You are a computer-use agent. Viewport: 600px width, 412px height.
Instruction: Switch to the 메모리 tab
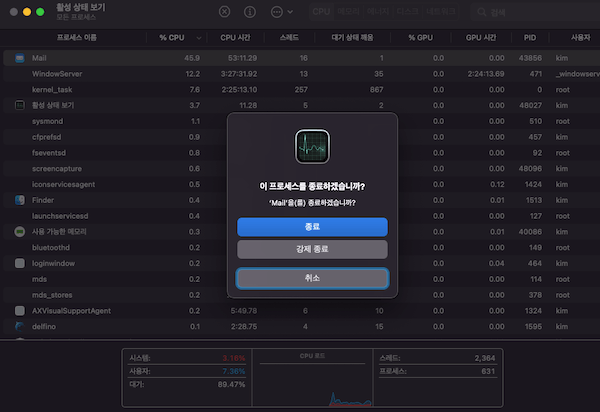point(348,12)
